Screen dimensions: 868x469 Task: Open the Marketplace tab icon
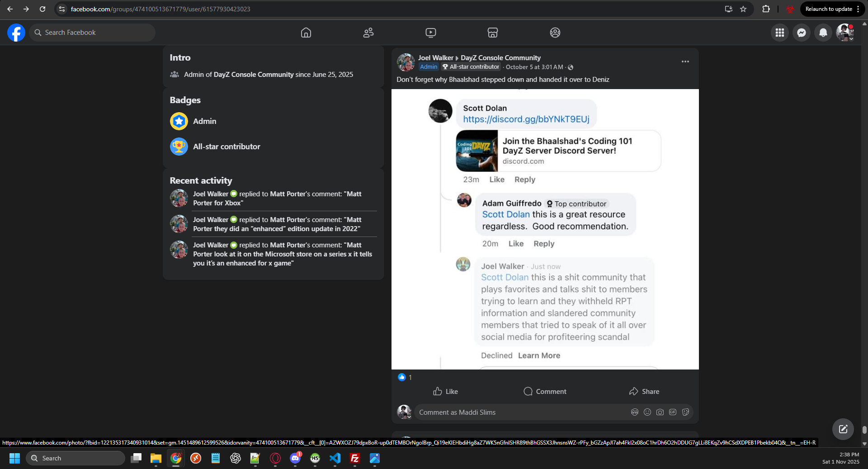coord(493,33)
